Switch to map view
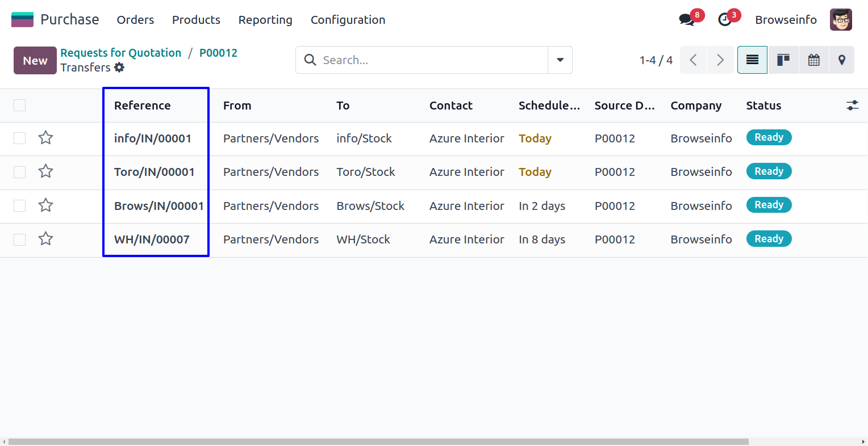The height and width of the screenshot is (446, 868). pos(842,60)
